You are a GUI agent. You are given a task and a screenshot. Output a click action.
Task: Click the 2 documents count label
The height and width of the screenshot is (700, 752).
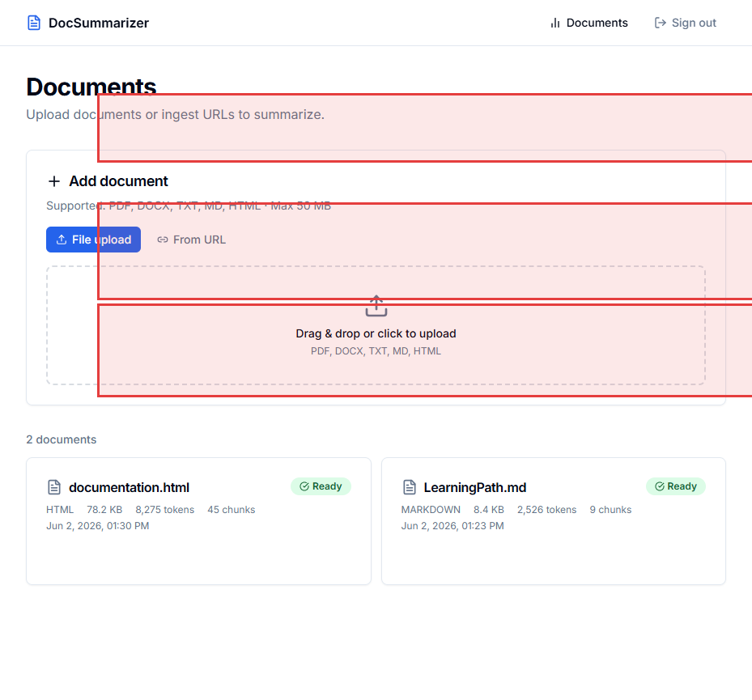point(61,439)
